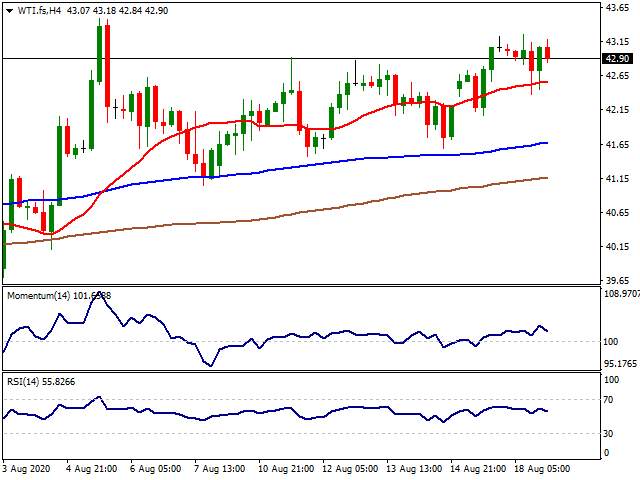Click the 108.9707 Momentum scale value

point(622,293)
